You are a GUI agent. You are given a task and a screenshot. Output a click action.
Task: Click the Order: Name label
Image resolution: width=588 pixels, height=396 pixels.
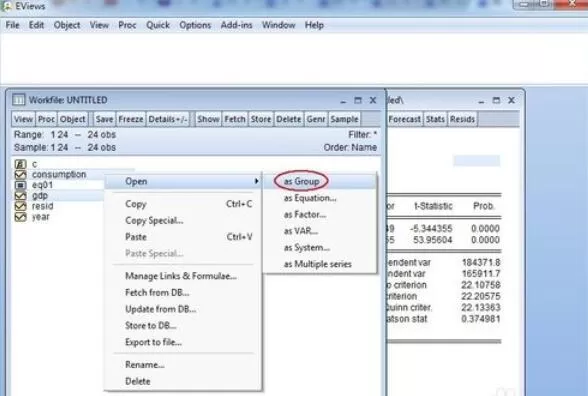(x=350, y=147)
